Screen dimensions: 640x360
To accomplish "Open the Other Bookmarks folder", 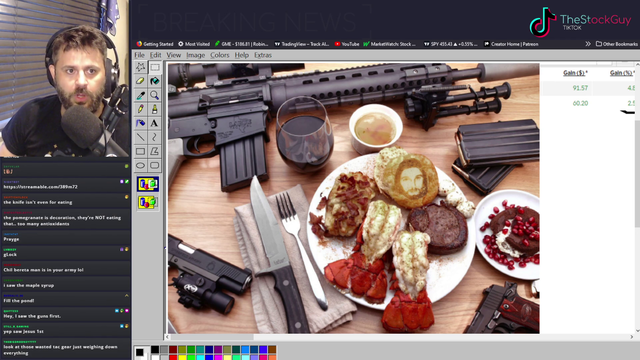I will point(616,44).
